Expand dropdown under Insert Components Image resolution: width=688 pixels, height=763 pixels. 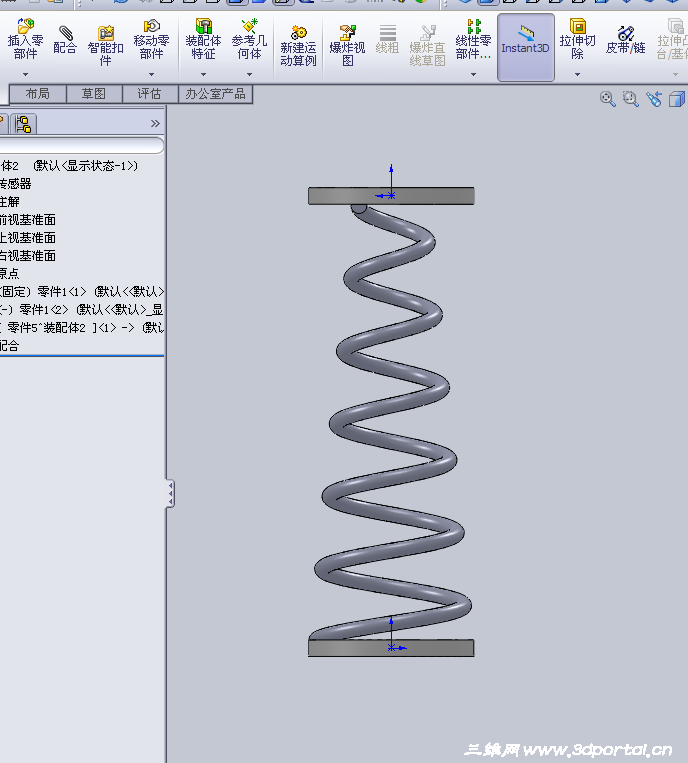[x=25, y=74]
